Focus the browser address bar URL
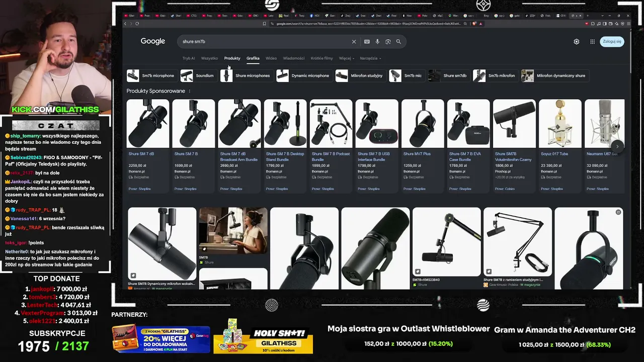 point(369,24)
